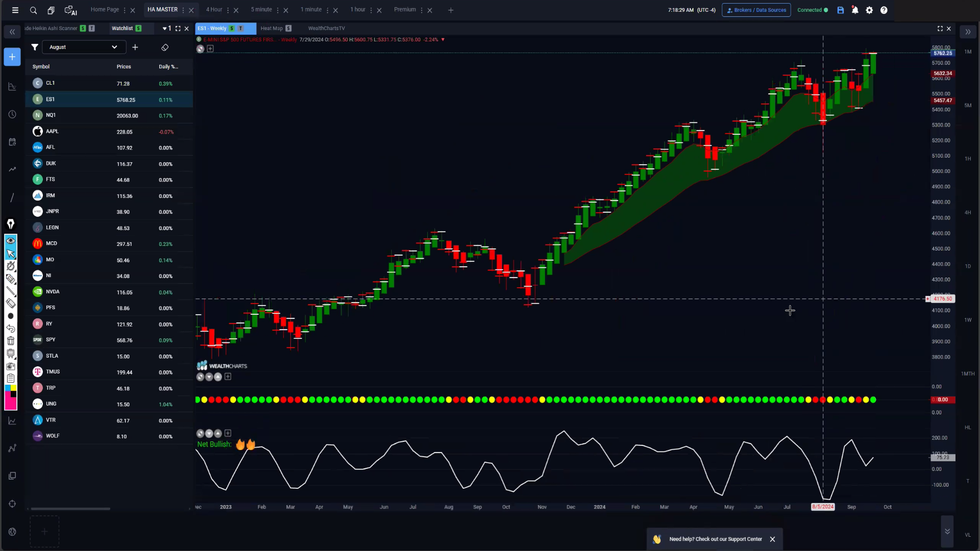The width and height of the screenshot is (980, 551).
Task: Open options dots for HA MASTER tab
Action: 183,10
